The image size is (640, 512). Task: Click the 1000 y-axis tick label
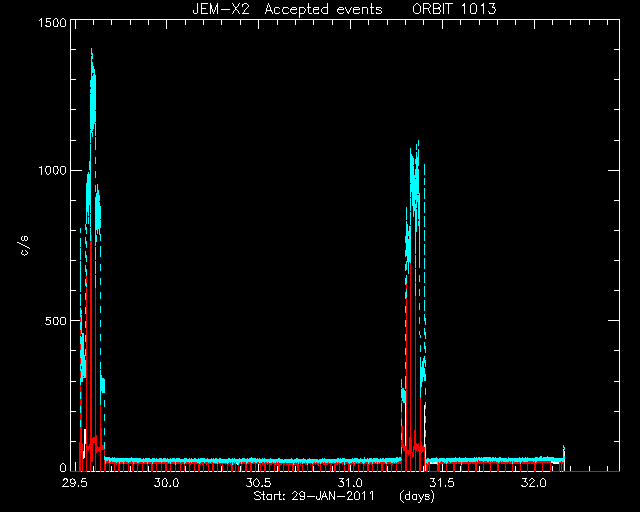pyautogui.click(x=52, y=170)
